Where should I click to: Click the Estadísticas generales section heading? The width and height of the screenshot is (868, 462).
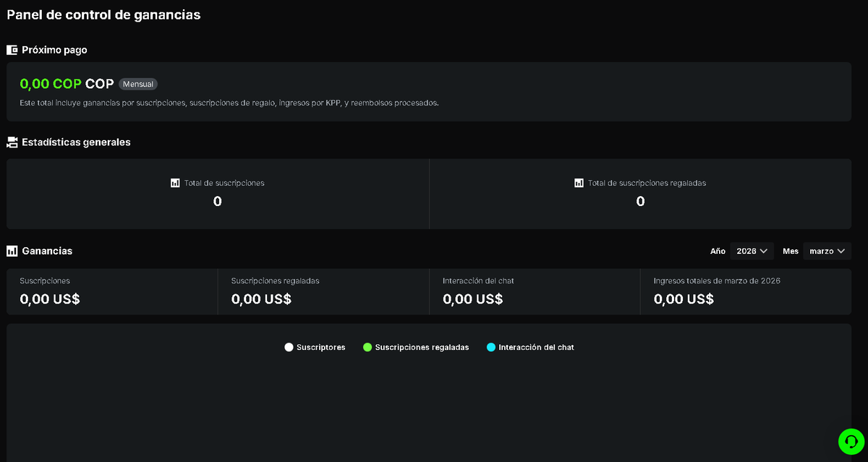(x=77, y=142)
